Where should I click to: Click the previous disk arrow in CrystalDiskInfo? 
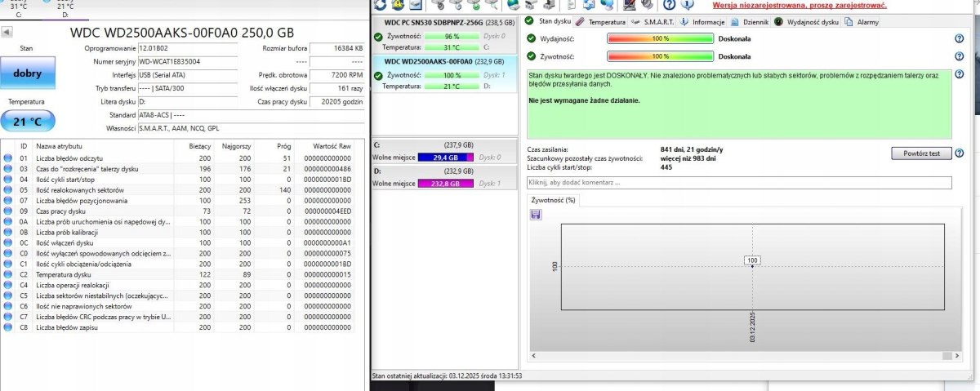point(7,33)
